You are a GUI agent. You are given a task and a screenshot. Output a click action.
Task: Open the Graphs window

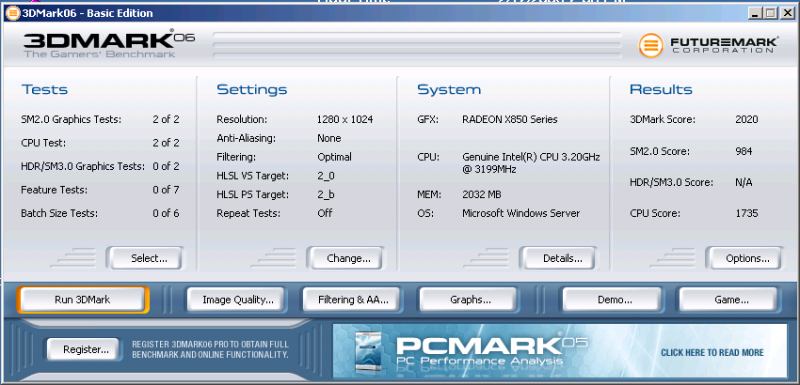[x=470, y=300]
